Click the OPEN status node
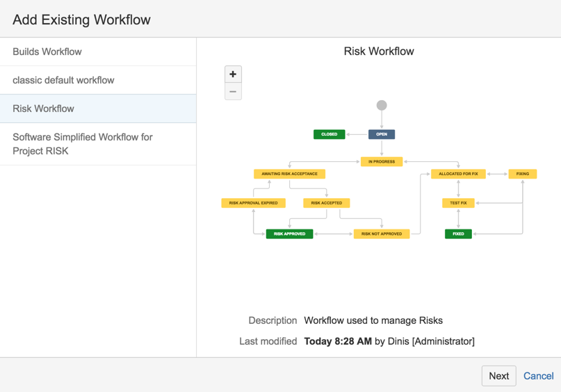This screenshot has width=561, height=392. (x=382, y=134)
